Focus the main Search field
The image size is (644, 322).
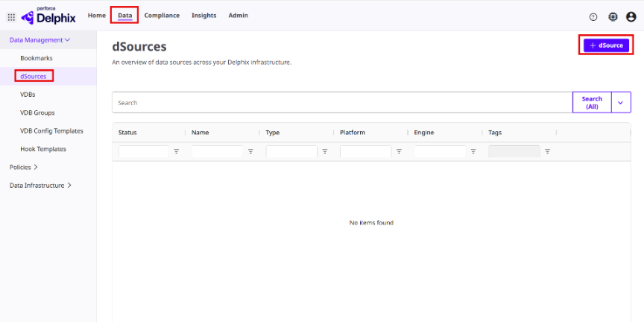coord(343,102)
